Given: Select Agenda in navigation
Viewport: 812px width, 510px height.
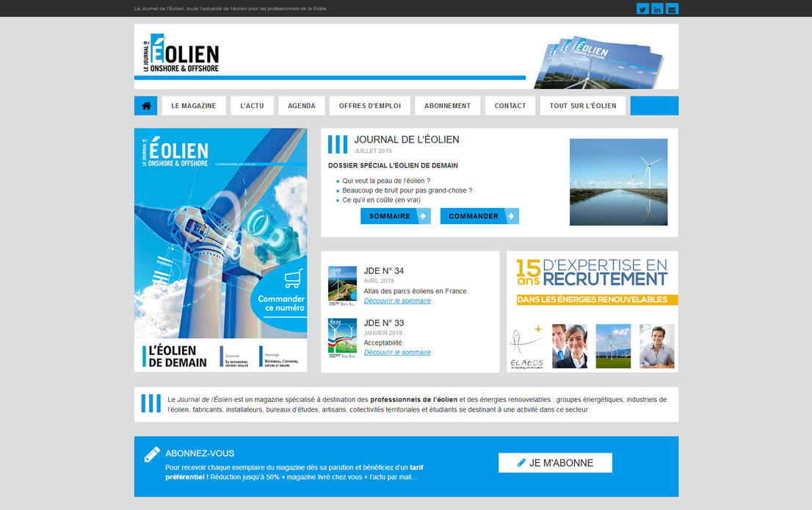Looking at the screenshot, I should pos(302,106).
